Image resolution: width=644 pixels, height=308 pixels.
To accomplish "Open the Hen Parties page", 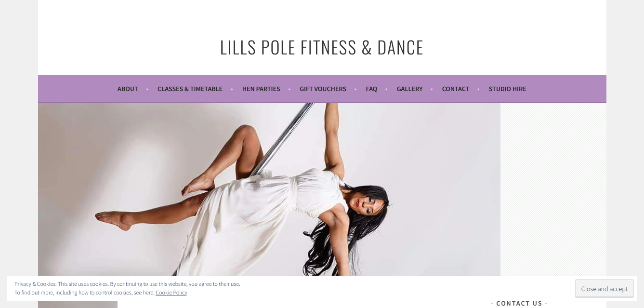I will (x=261, y=89).
